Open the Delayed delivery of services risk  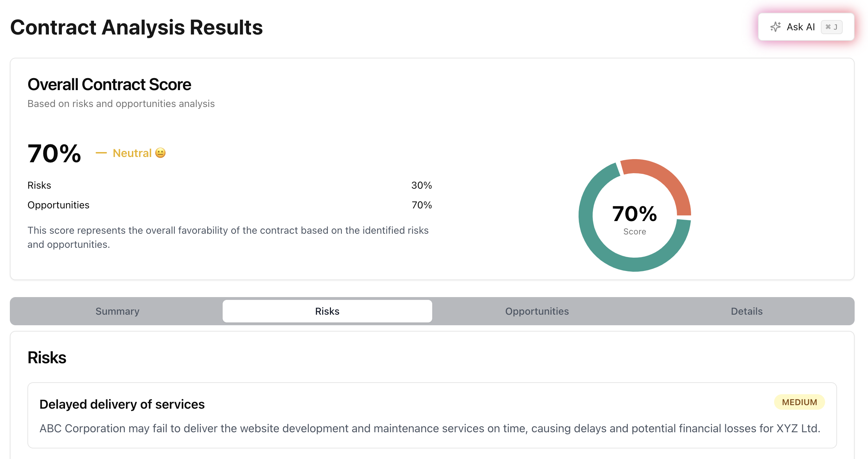pos(122,404)
